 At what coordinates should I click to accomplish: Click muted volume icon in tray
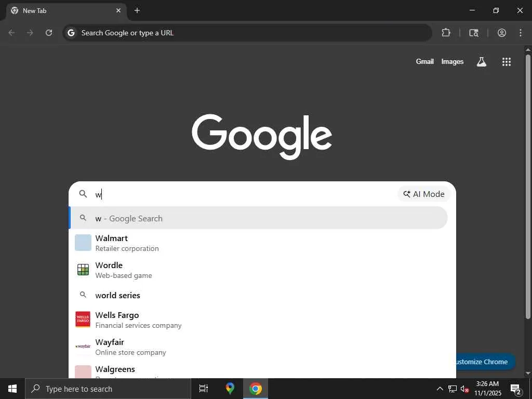coord(465,389)
